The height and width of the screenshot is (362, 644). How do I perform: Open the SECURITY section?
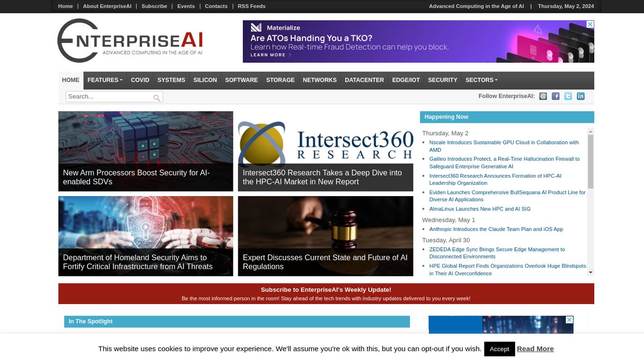442,80
